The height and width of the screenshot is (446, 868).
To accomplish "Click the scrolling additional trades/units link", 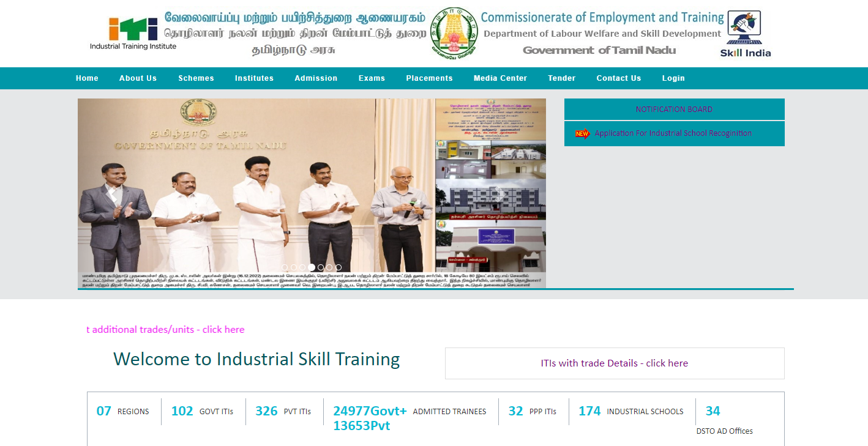I will 165,330.
